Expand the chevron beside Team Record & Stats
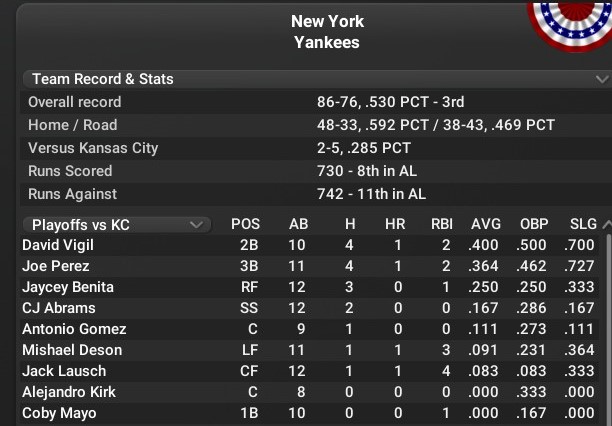 tap(602, 80)
